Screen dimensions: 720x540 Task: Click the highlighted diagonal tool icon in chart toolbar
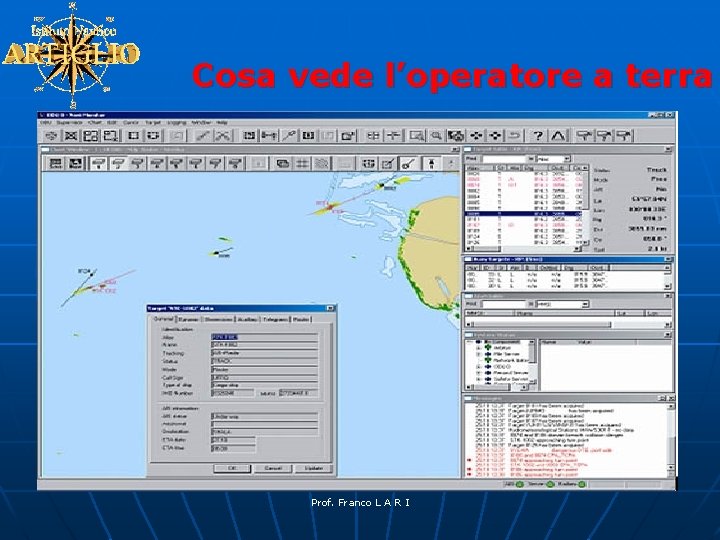pos(408,163)
